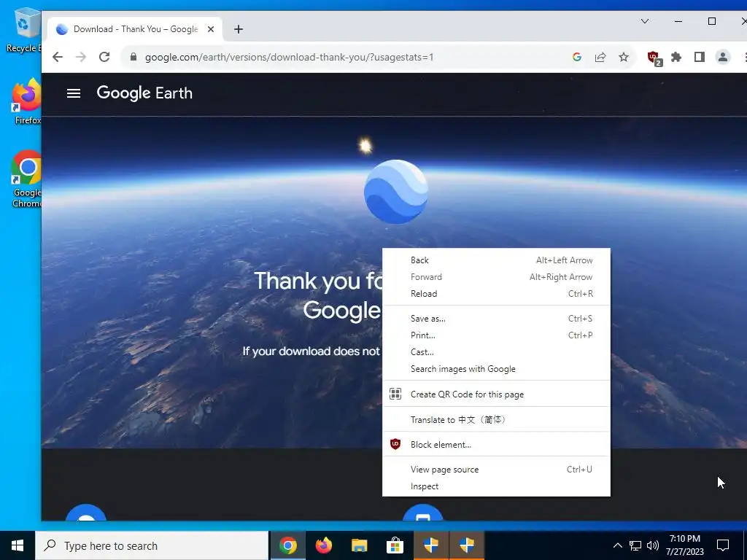Click the Google Earth logo text
747x560 pixels.
pyautogui.click(x=144, y=93)
